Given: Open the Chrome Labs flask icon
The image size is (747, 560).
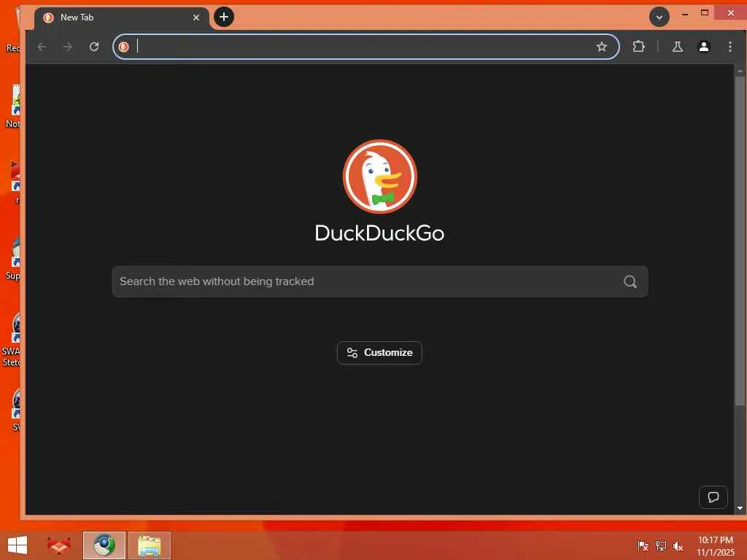Looking at the screenshot, I should click(x=678, y=47).
